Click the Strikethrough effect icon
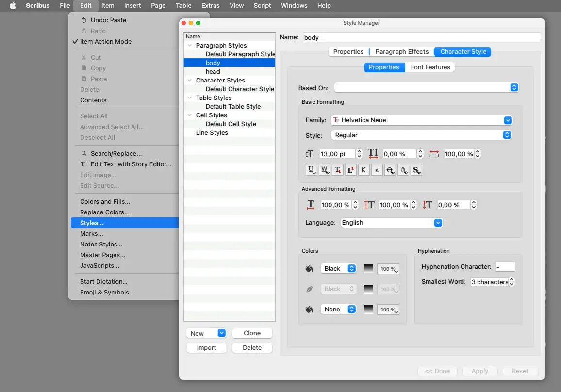Screen dimensions: 561x392 tap(390, 170)
